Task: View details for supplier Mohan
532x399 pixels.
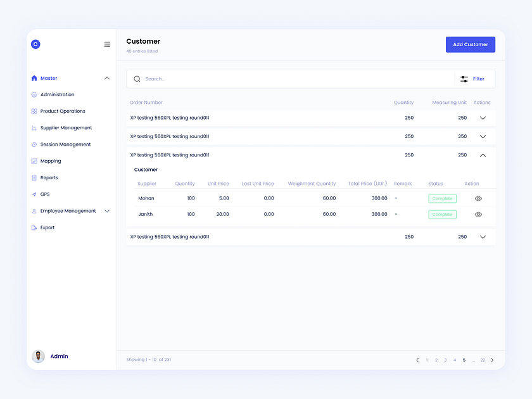Action: 478,198
